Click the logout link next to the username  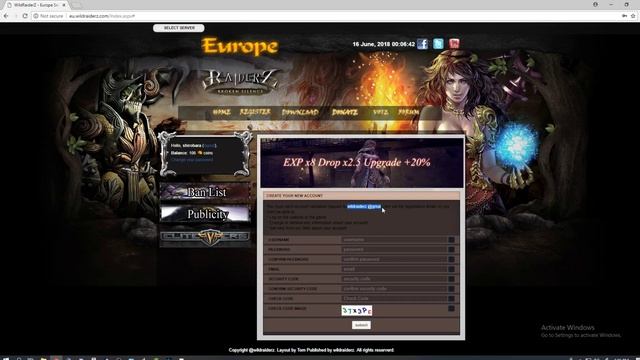point(210,146)
